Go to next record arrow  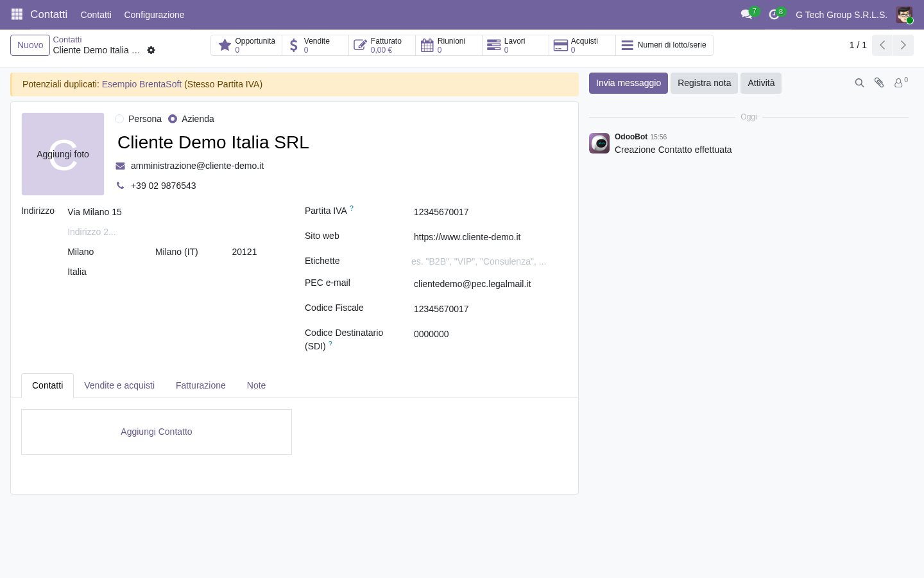pos(903,45)
